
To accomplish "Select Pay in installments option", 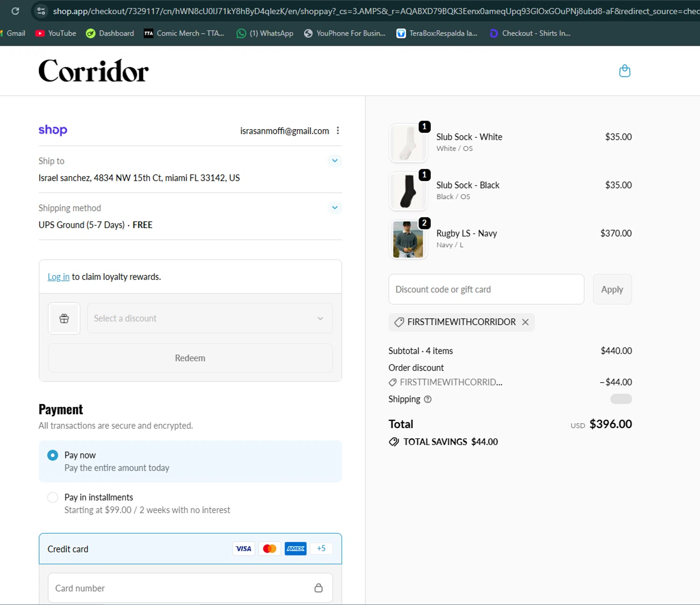I will [53, 497].
